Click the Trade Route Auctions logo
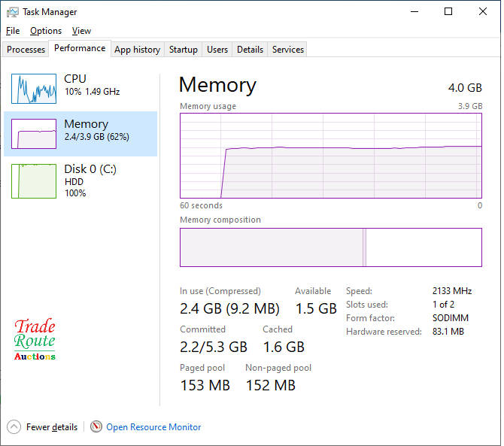The image size is (504, 446). [x=35, y=339]
